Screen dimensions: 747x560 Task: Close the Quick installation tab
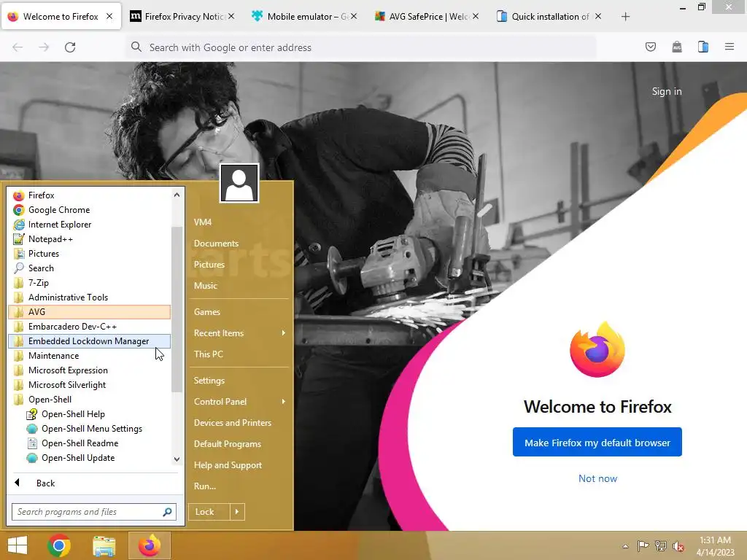(598, 16)
